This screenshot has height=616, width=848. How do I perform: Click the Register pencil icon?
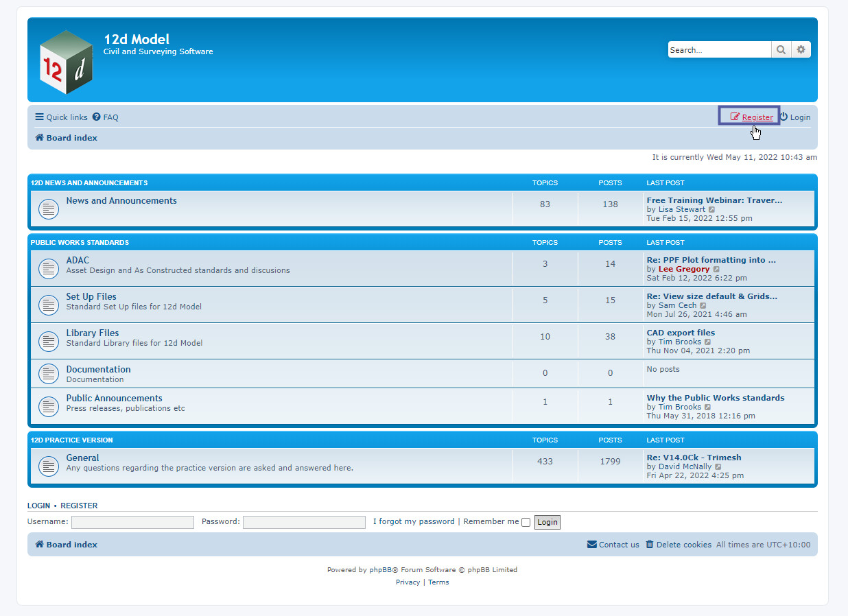[x=735, y=117]
